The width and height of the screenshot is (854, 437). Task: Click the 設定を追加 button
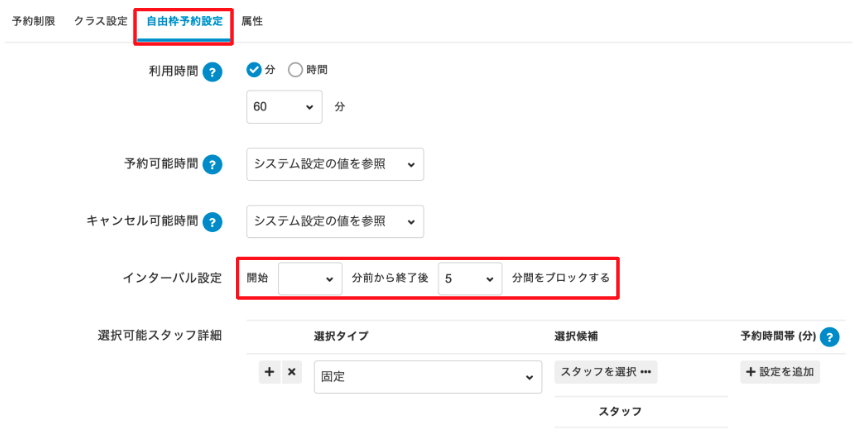click(x=780, y=372)
